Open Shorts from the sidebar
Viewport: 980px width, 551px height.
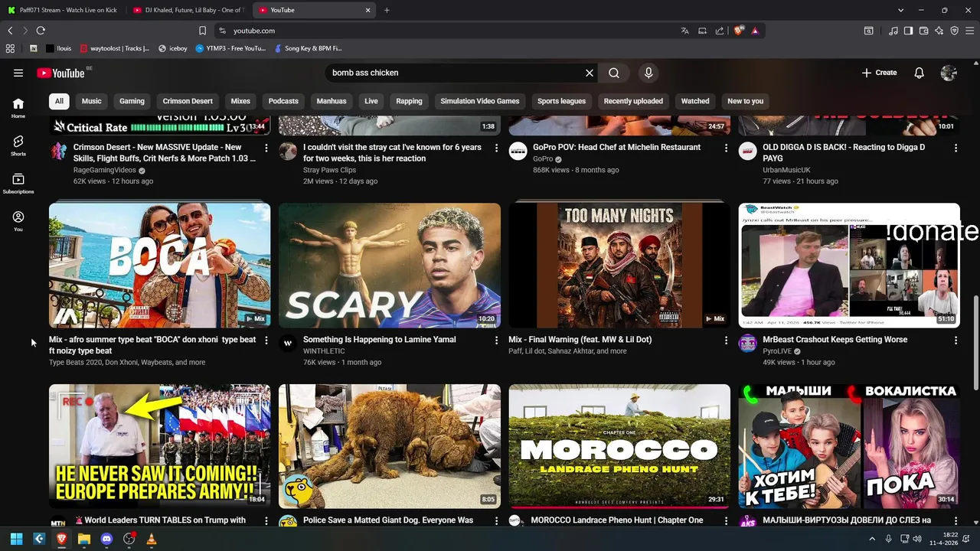click(18, 145)
